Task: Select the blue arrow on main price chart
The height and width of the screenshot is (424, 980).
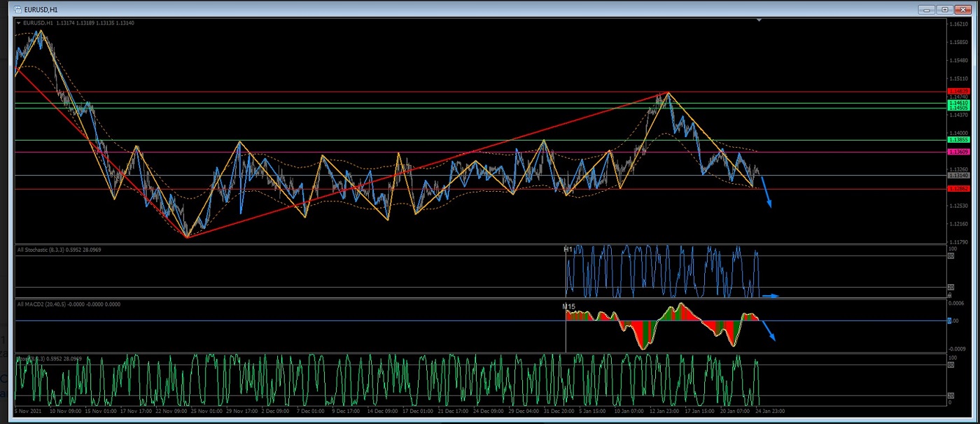Action: (766, 192)
